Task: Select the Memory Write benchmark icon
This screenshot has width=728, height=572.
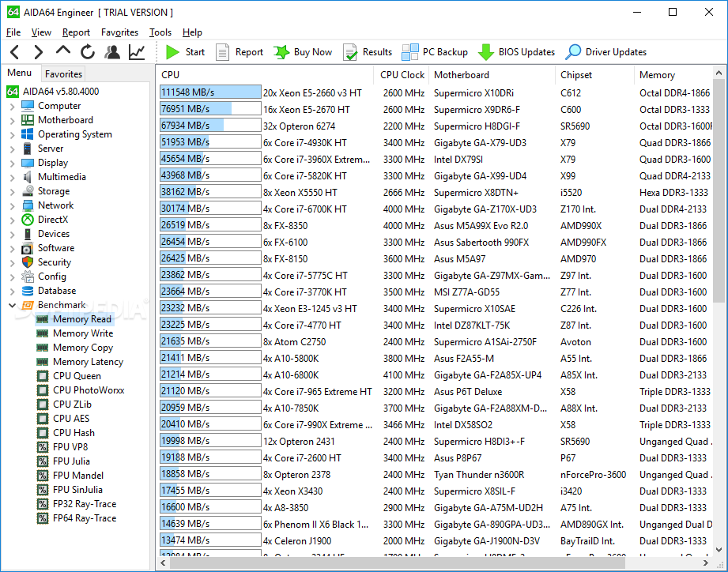Action: tap(42, 333)
